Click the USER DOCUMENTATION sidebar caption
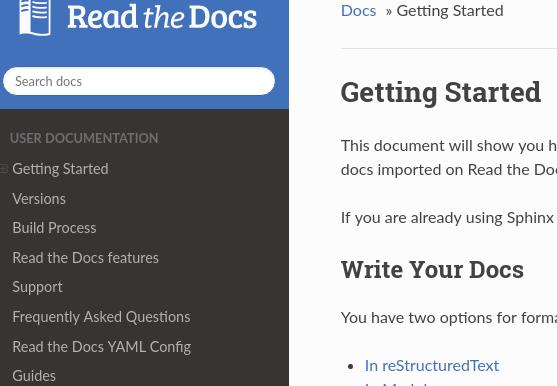 (x=84, y=138)
